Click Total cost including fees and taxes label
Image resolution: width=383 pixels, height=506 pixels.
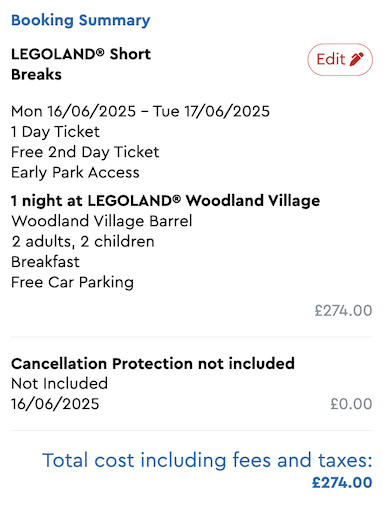coord(207,460)
